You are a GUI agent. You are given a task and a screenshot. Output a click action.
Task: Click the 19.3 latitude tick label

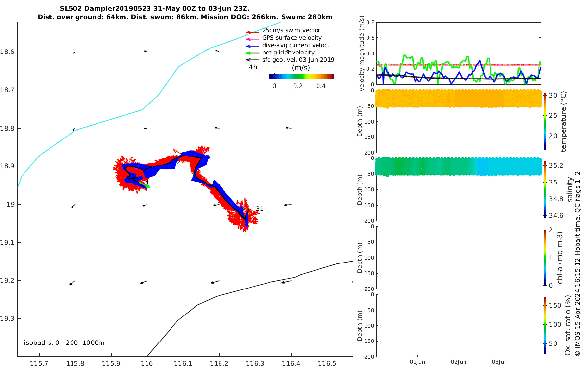point(7,318)
